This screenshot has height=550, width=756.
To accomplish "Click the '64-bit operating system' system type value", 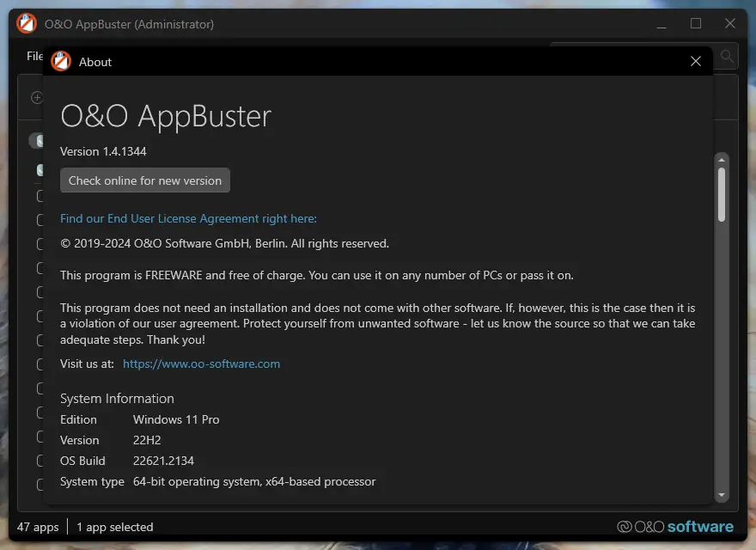I will pos(254,481).
